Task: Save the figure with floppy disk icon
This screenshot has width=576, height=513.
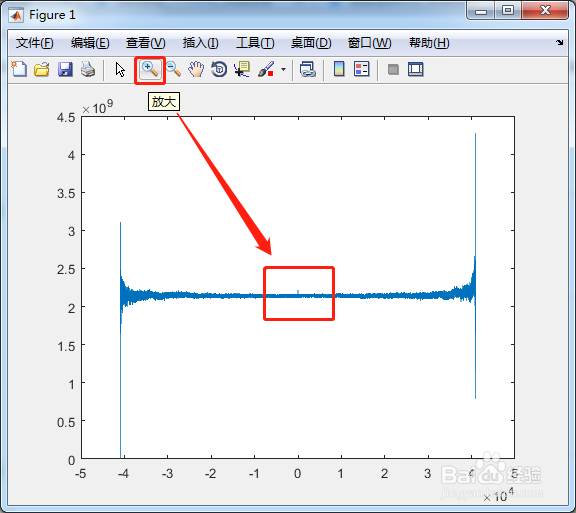Action: tap(65, 69)
